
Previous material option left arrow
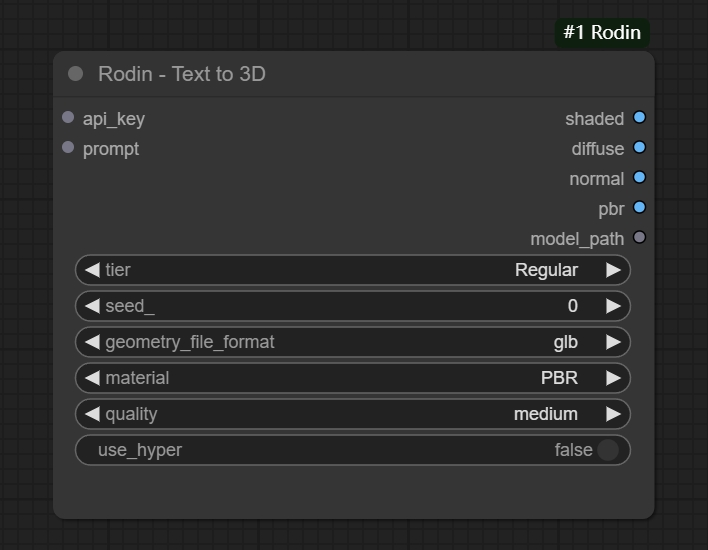[x=92, y=378]
